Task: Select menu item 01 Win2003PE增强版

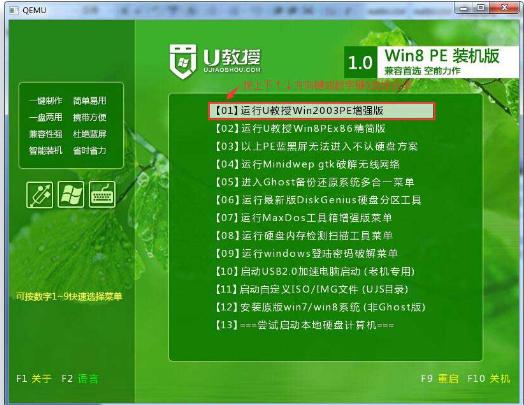Action: coord(321,111)
